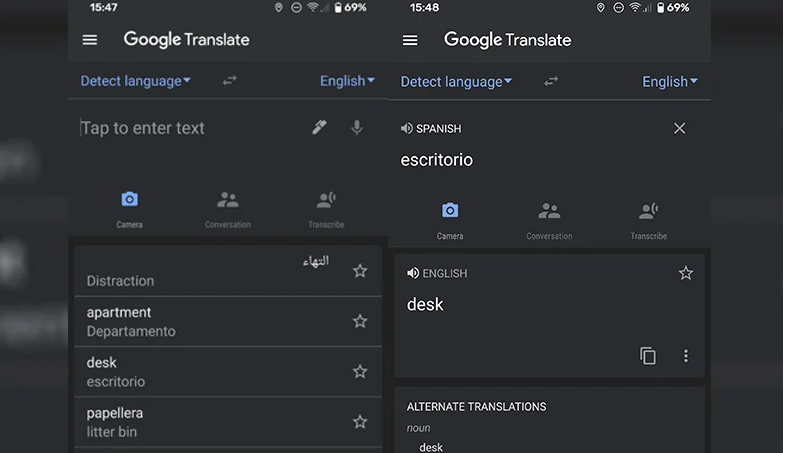This screenshot has width=787, height=453.
Task: Expand English target language on left screen
Action: pos(347,81)
